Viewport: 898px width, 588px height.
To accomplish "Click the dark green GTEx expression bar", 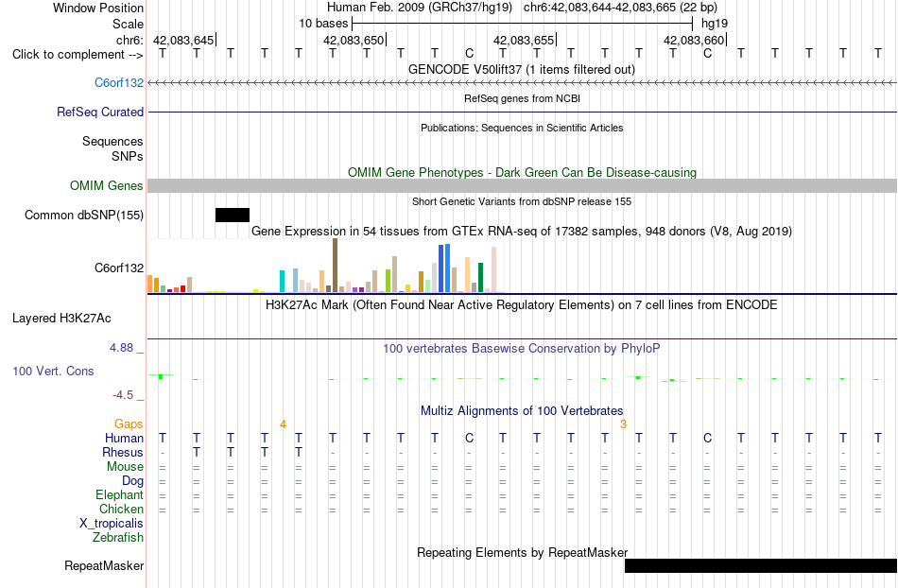I will coord(480,278).
